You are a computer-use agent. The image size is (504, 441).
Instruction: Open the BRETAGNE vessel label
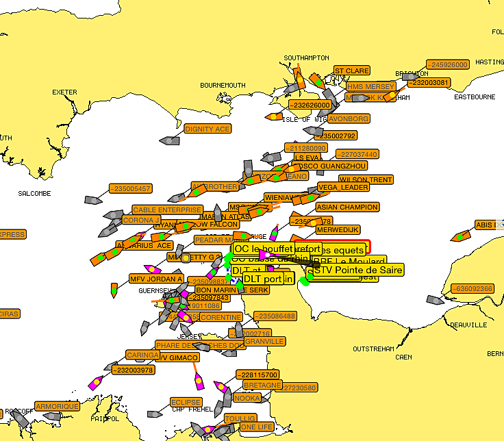coord(262,385)
